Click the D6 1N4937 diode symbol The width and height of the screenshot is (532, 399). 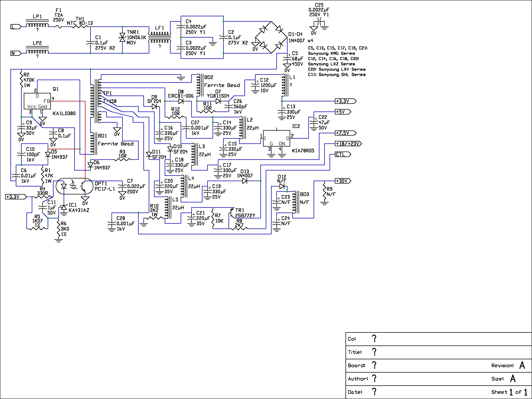[x=90, y=165]
